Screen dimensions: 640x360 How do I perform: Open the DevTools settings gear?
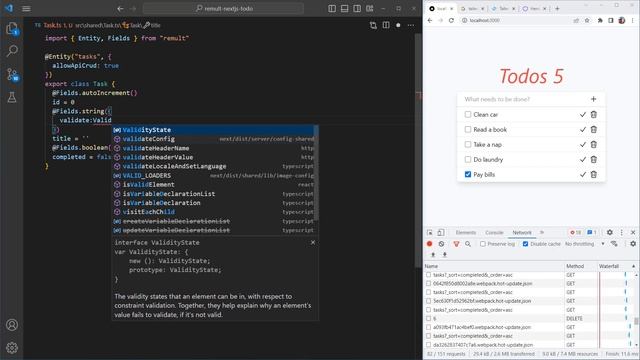[x=610, y=232]
